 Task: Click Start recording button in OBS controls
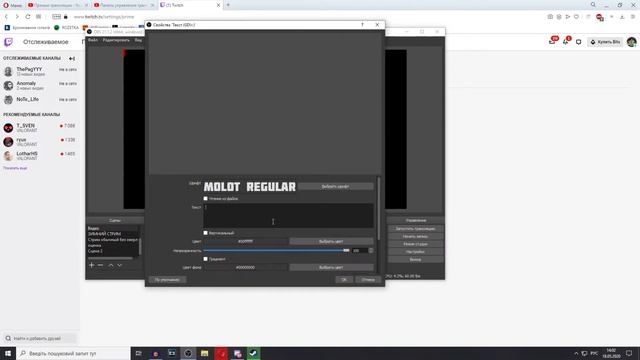(x=416, y=236)
